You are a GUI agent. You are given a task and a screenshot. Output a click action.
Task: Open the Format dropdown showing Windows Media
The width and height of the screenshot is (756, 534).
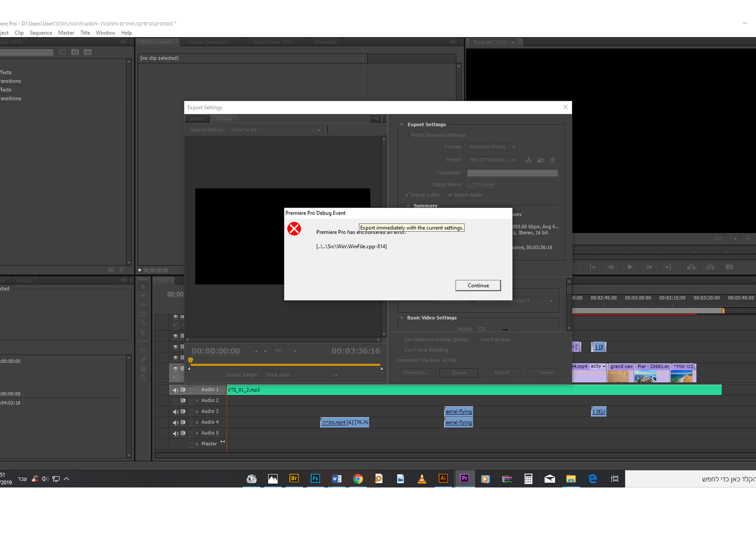[x=492, y=147]
